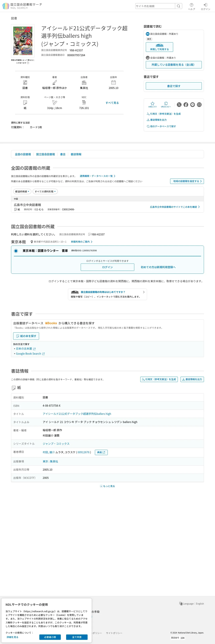Open author heading 村田, 雄介 link

point(49,452)
